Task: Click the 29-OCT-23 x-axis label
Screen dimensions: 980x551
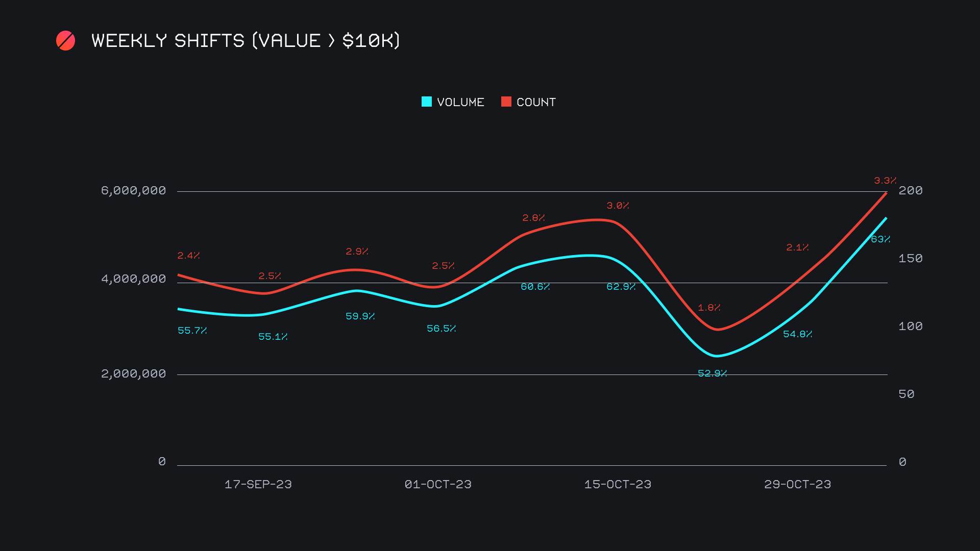Action: [x=797, y=485]
